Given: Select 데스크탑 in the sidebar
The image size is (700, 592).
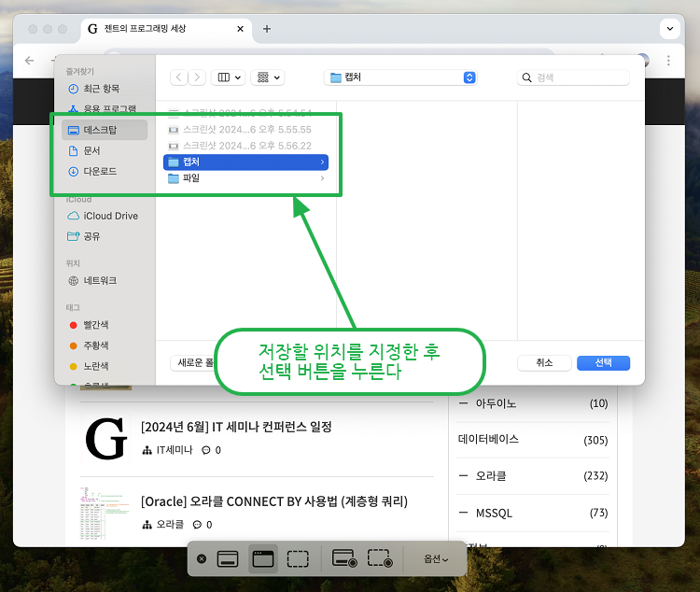Looking at the screenshot, I should coord(105,130).
